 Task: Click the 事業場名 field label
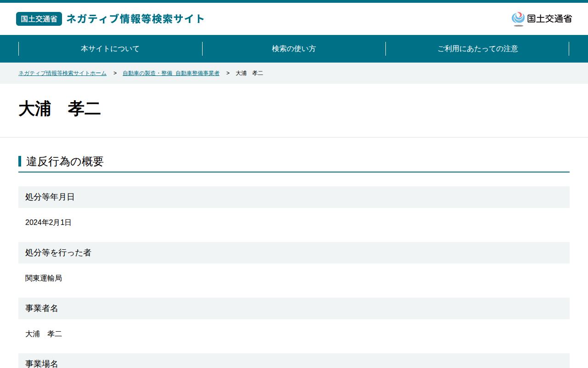pos(42,363)
